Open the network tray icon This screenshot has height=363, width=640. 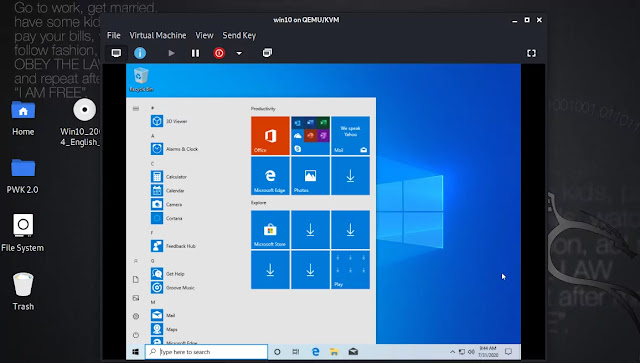(x=462, y=352)
